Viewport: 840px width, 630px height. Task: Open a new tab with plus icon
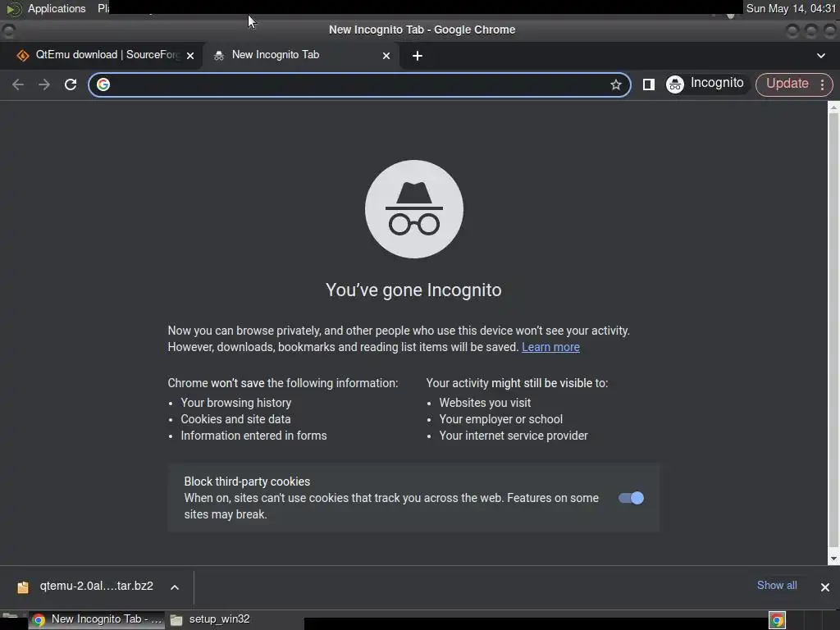[x=418, y=56]
